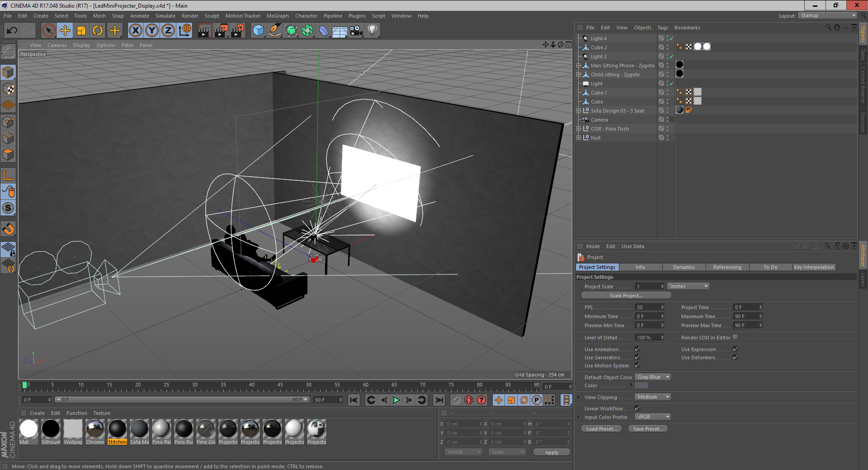Switch to the Dynamics tab
The image size is (868, 470).
(x=684, y=267)
